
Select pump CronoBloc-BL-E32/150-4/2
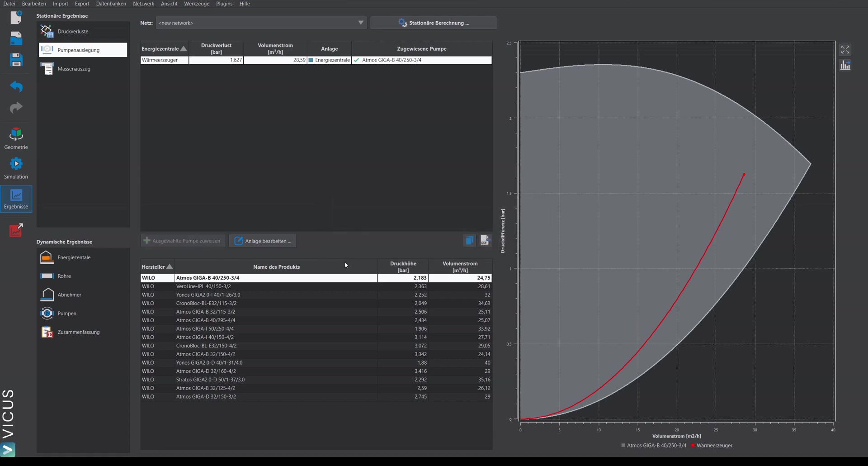coord(316,346)
